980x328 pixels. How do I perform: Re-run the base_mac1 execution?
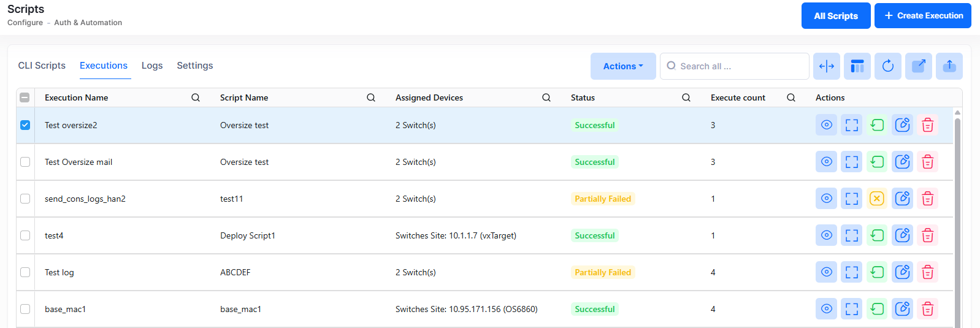pos(877,309)
